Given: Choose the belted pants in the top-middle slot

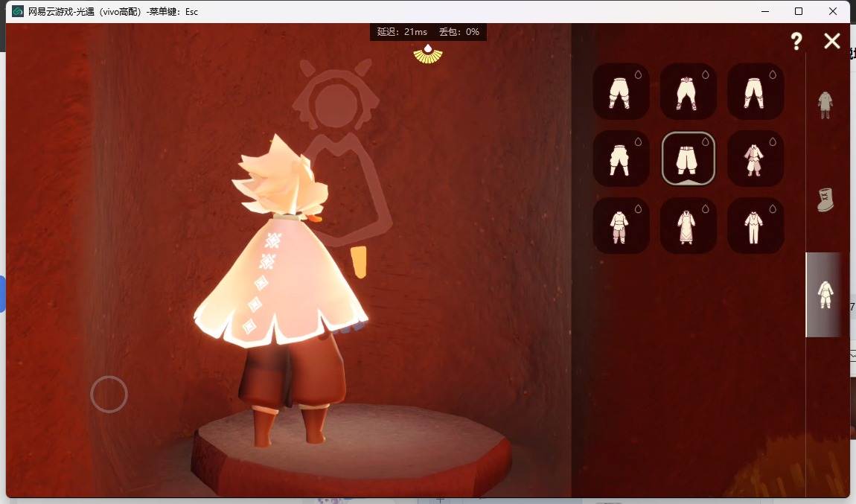Looking at the screenshot, I should [x=689, y=91].
